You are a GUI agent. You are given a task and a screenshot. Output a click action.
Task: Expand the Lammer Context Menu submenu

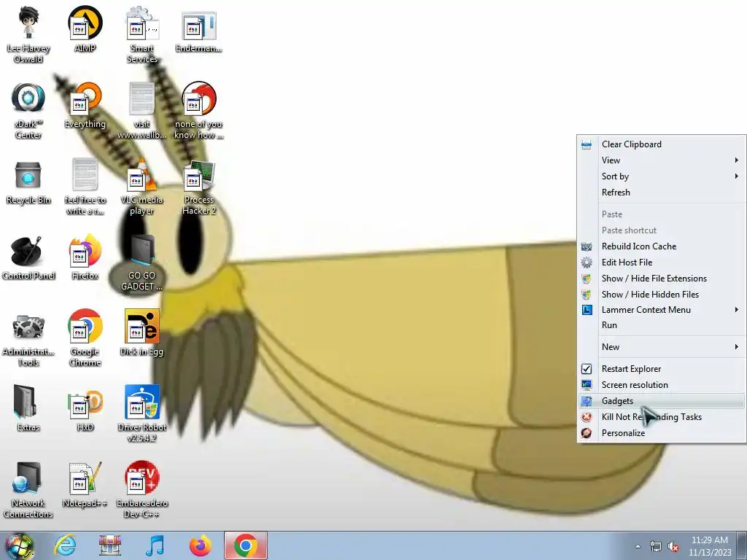(x=661, y=310)
